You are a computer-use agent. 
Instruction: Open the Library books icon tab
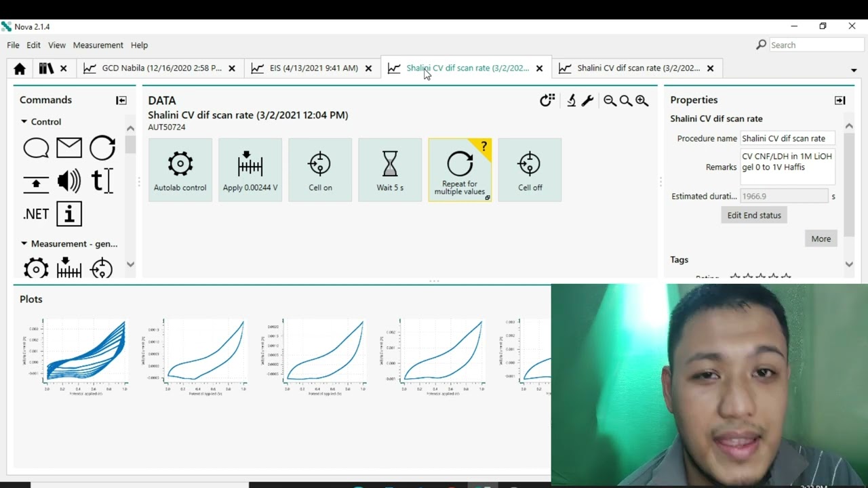click(46, 68)
